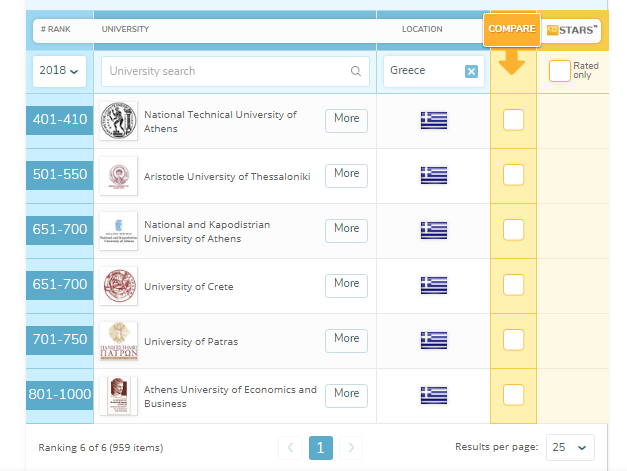Open National Technical University of Athens link
This screenshot has width=627, height=471.
click(x=220, y=122)
